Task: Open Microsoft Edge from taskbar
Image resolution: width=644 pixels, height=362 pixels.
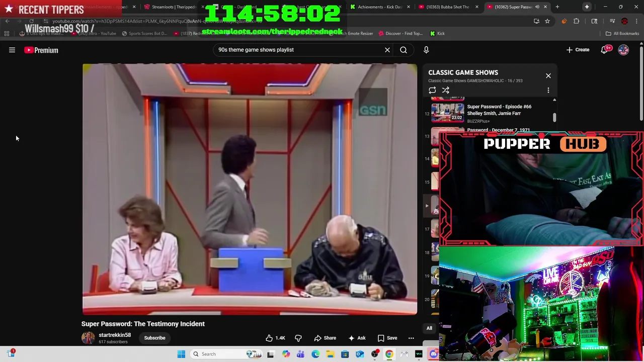Action: tap(315, 354)
